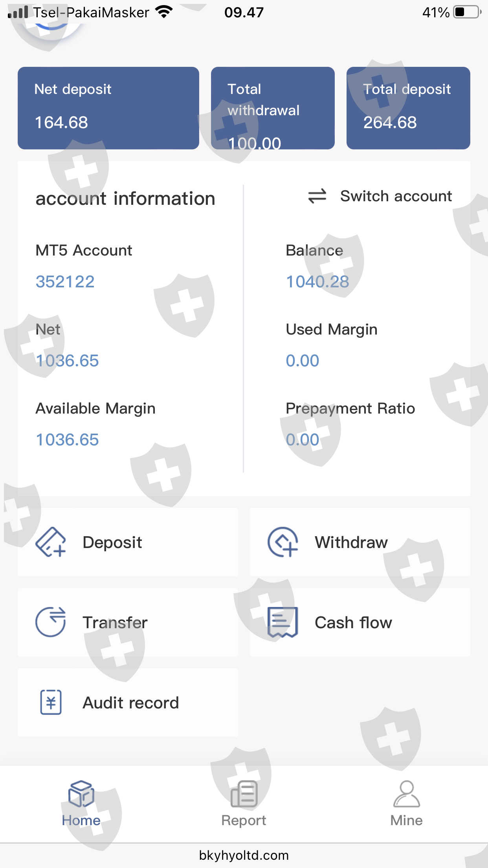Tap the Transfer clock-arrow icon
The height and width of the screenshot is (868, 488).
(x=51, y=622)
